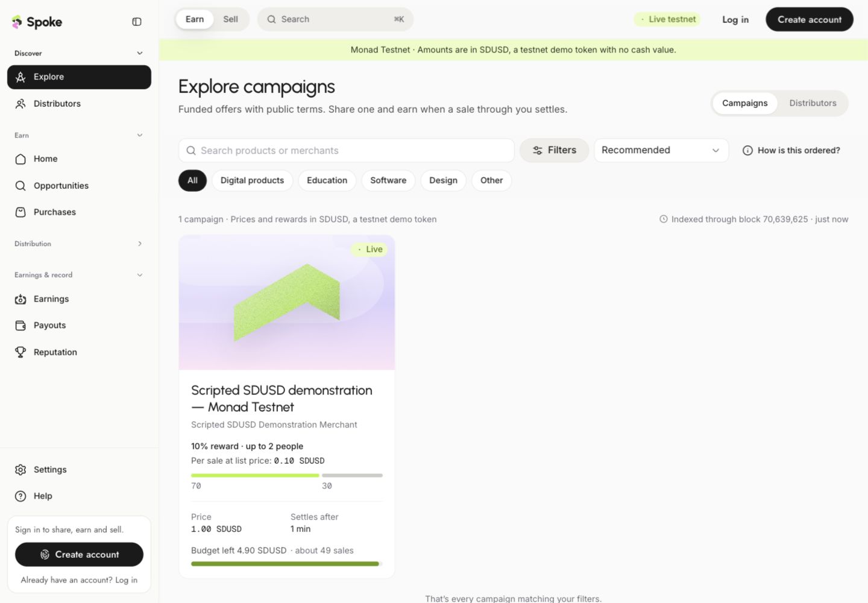Select the Campaigns view toggle
This screenshot has height=603, width=868.
[745, 103]
